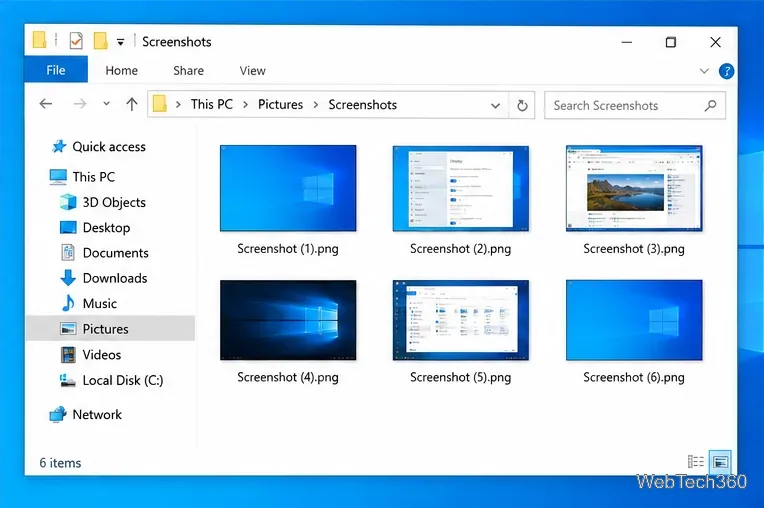Image resolution: width=764 pixels, height=508 pixels.
Task: Click the Screenshot (6).png file name
Action: 634,377
